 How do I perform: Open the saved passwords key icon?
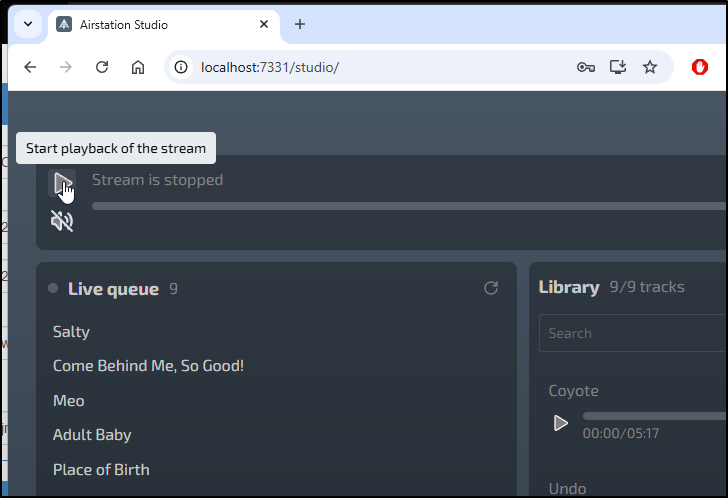(586, 67)
